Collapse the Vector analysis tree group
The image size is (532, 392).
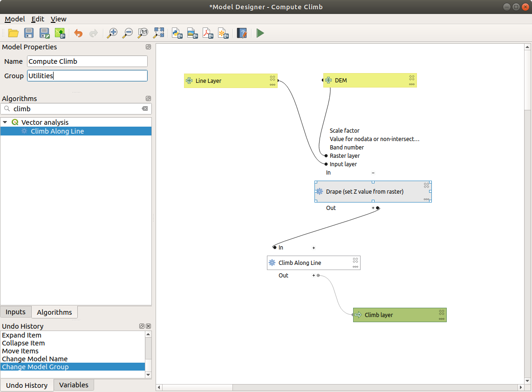[x=5, y=122]
